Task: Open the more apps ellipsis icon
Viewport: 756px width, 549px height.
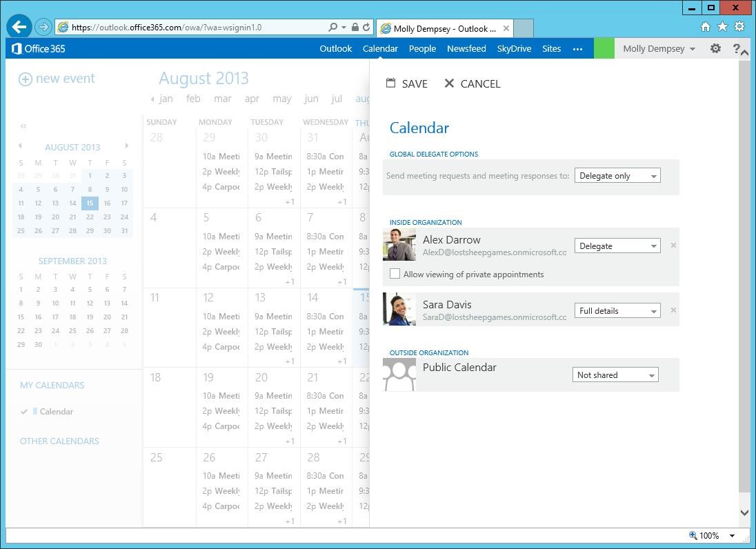Action: click(x=577, y=48)
